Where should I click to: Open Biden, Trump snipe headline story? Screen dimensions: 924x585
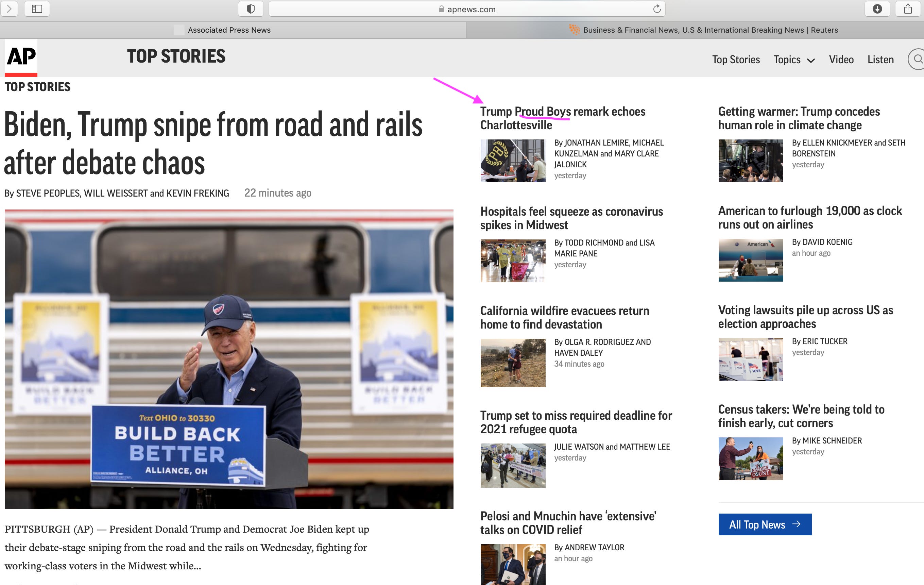point(213,143)
